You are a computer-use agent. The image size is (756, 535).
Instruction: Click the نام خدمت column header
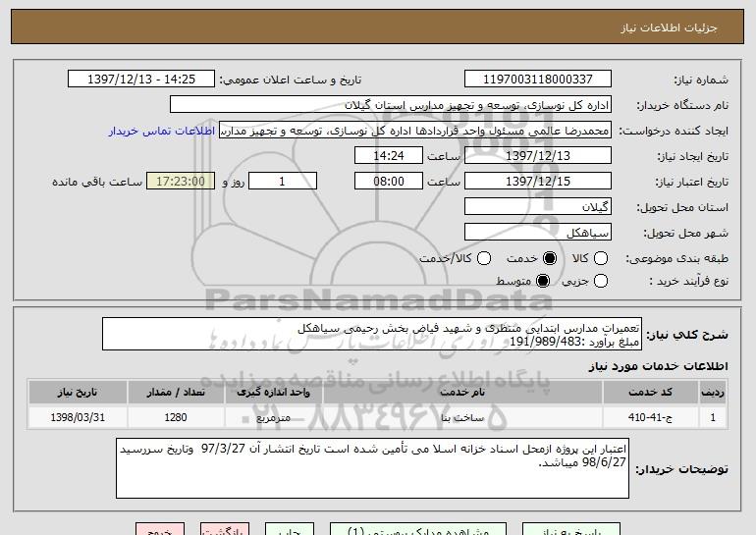coord(462,393)
